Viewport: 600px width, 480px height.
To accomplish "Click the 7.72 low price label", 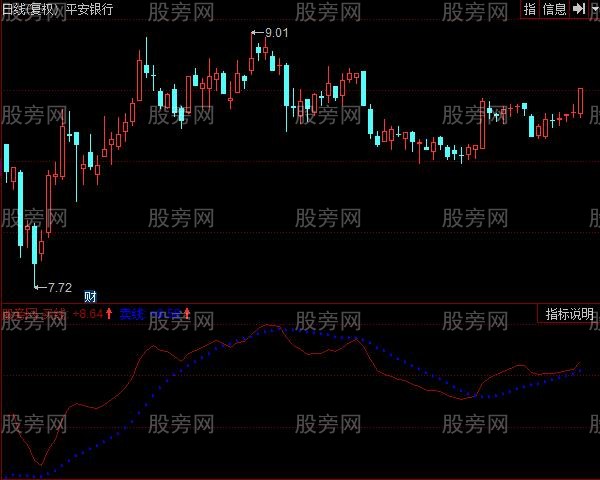I will [x=60, y=288].
